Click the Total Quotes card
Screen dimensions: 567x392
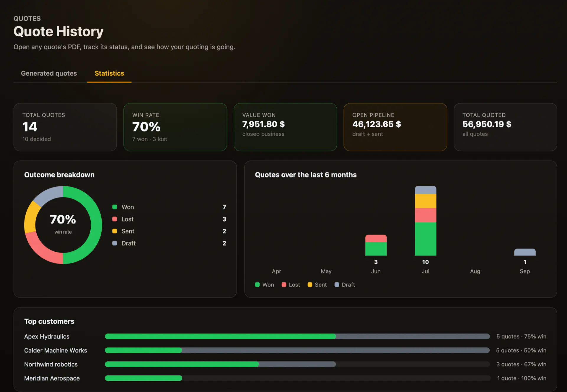click(x=65, y=127)
